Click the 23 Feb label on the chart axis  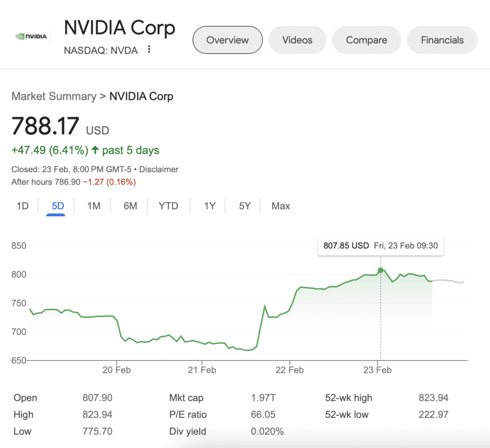(x=378, y=370)
